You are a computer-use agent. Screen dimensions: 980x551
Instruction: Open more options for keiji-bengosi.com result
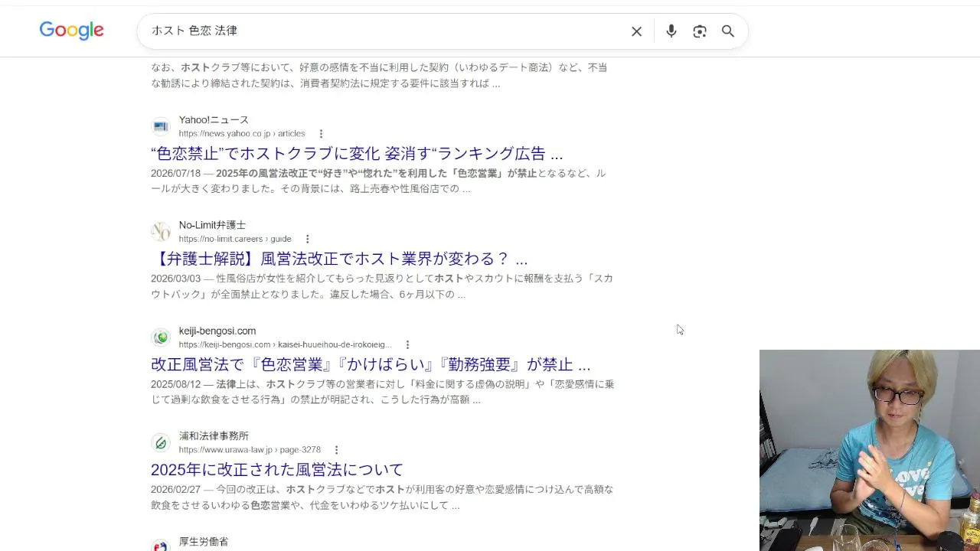[x=407, y=345]
